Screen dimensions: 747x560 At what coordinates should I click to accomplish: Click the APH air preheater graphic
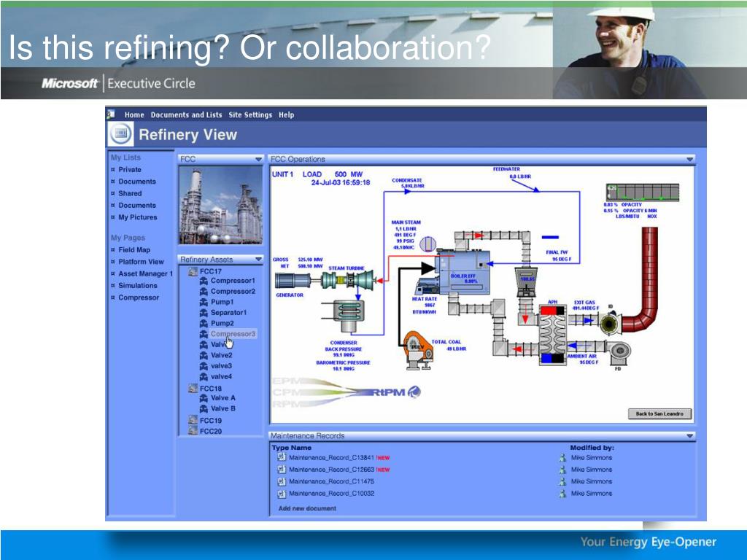[552, 335]
